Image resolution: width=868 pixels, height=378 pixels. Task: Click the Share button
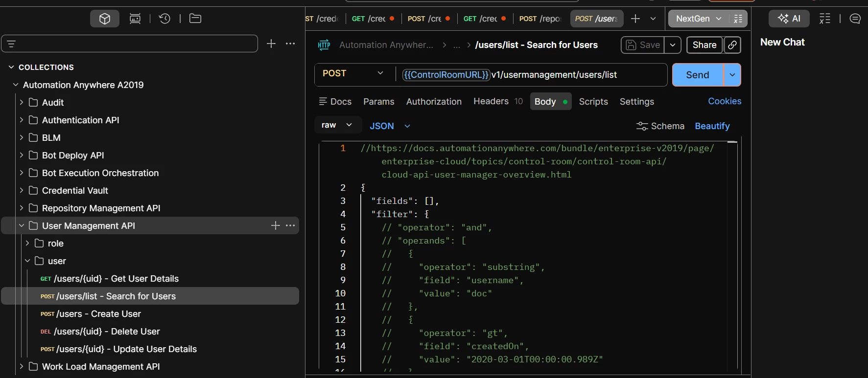704,45
